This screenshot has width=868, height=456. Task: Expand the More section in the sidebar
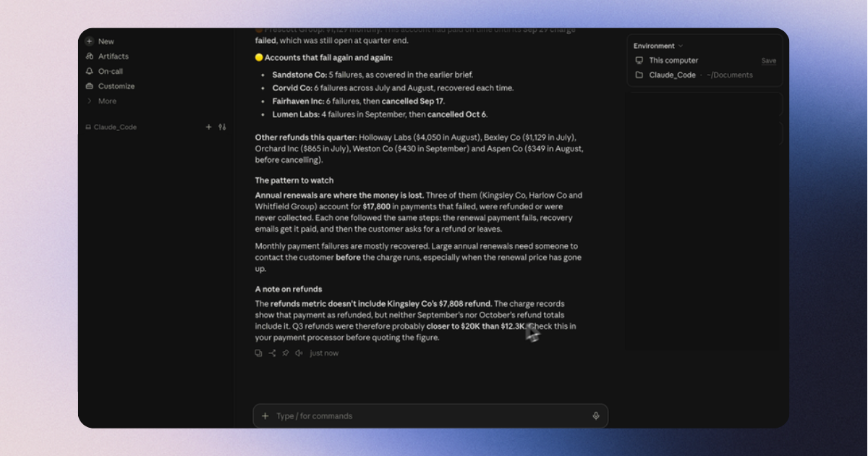pos(101,101)
